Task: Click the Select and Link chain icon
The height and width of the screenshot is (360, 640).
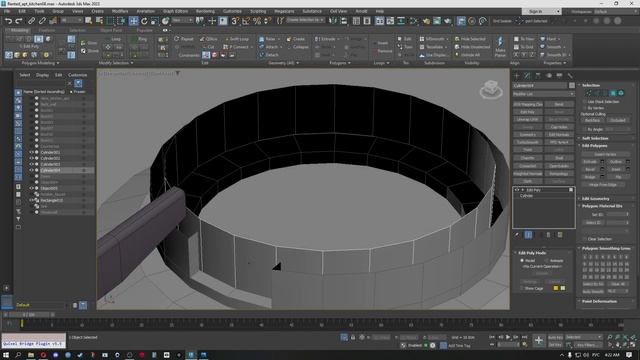Action: [x=31, y=20]
